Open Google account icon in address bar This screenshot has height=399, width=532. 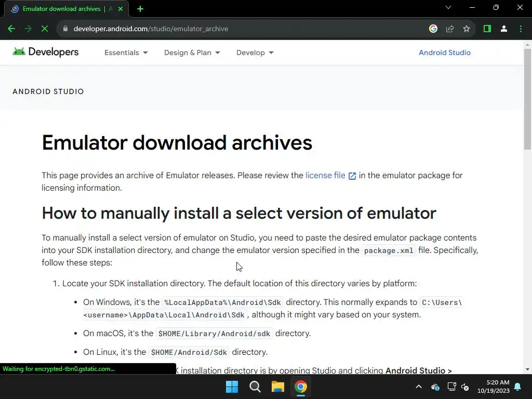point(433,29)
